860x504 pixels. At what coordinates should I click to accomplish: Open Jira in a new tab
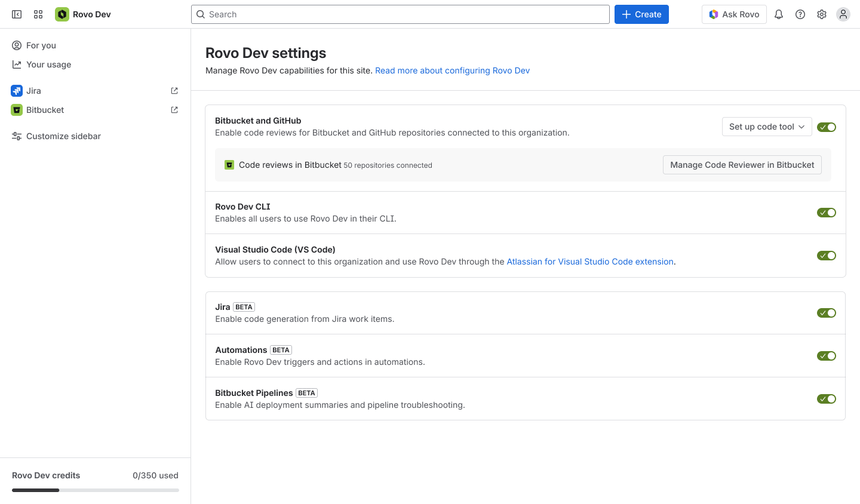click(174, 90)
